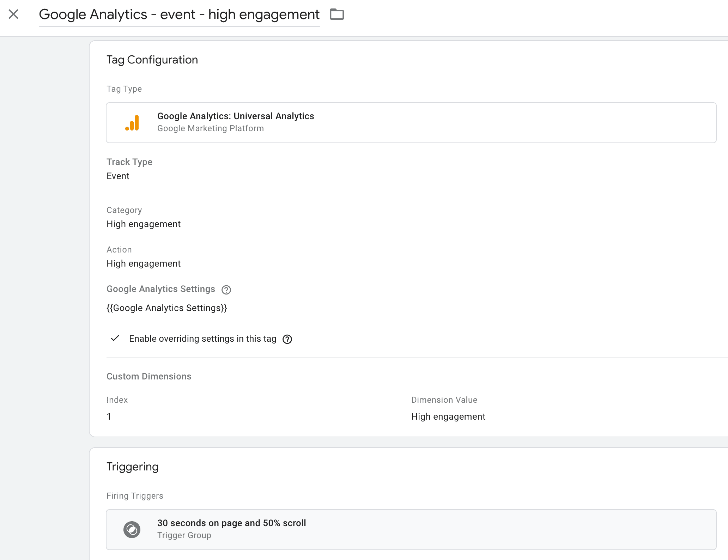Click the Trigger Group subtitle text
The width and height of the screenshot is (728, 560).
184,536
